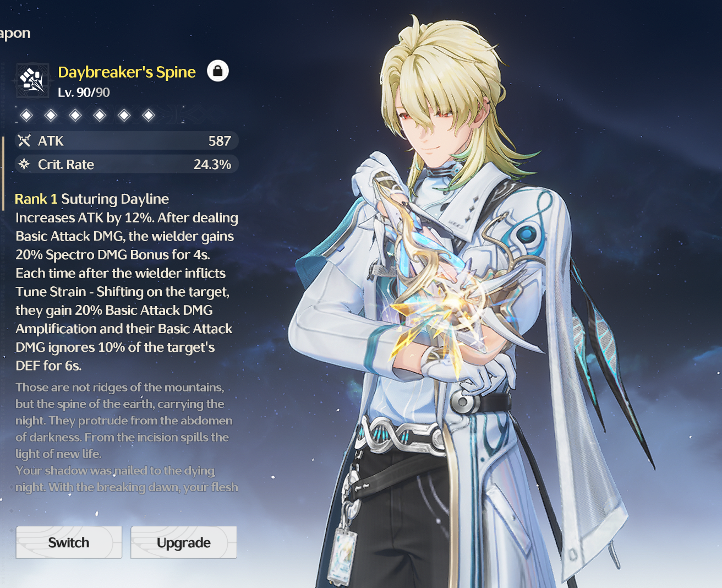
Task: Click the Rank 1 Suturing Dayline heading
Action: point(92,199)
